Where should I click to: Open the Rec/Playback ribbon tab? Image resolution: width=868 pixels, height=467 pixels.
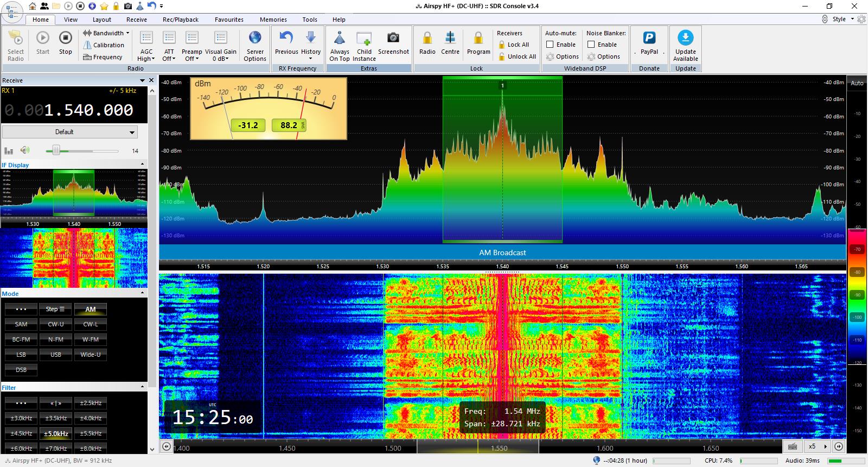[x=181, y=20]
